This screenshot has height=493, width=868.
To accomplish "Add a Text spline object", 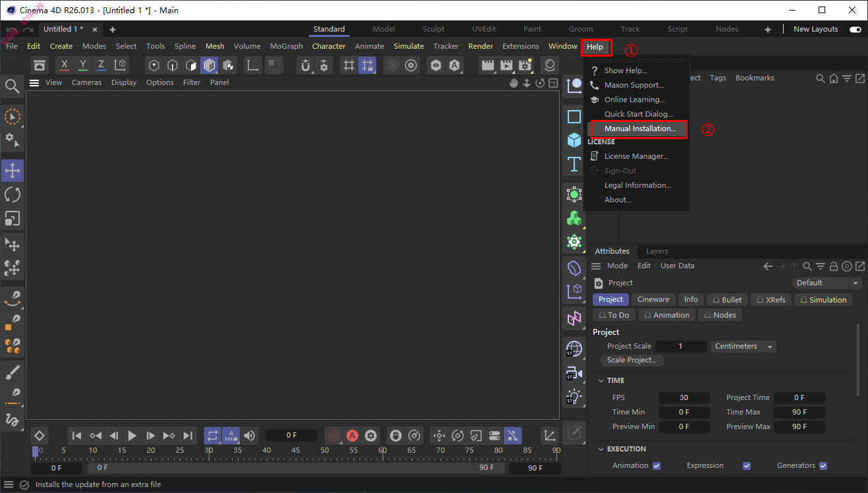I will [574, 164].
